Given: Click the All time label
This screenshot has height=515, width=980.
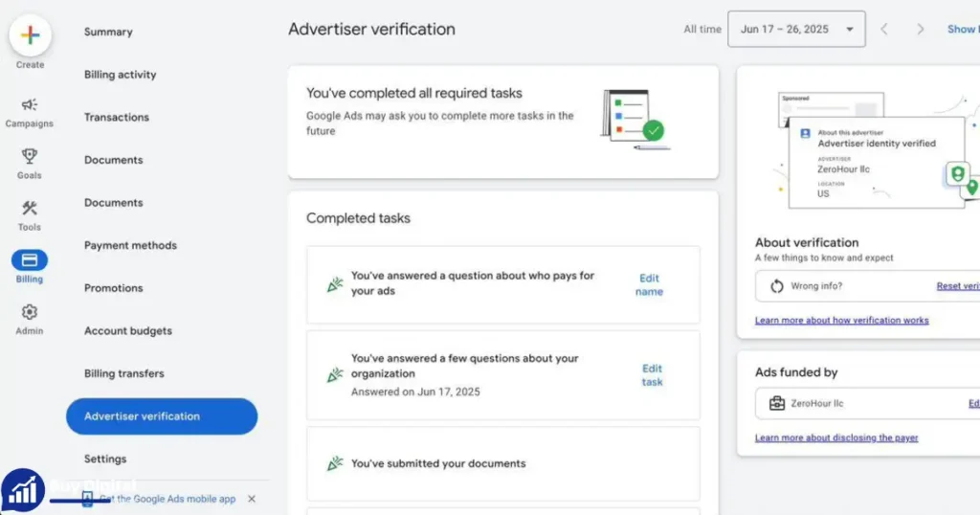Looking at the screenshot, I should coord(702,30).
